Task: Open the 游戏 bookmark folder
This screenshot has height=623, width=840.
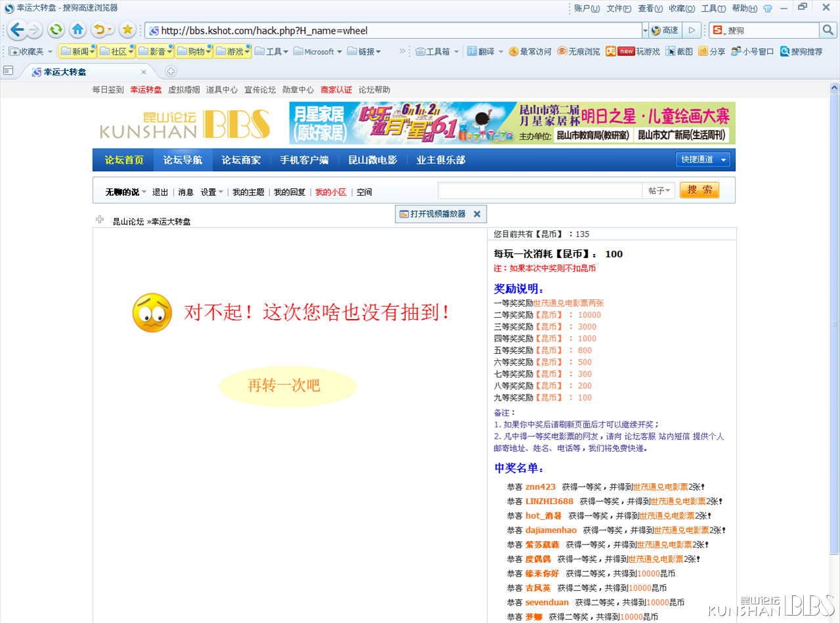Action: [x=232, y=51]
